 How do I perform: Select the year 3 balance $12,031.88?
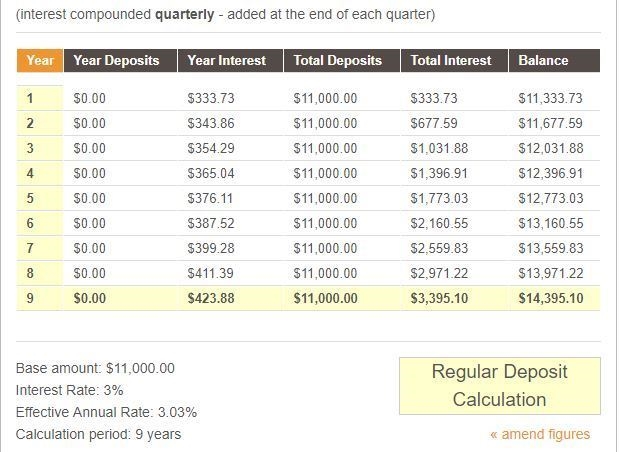point(551,148)
